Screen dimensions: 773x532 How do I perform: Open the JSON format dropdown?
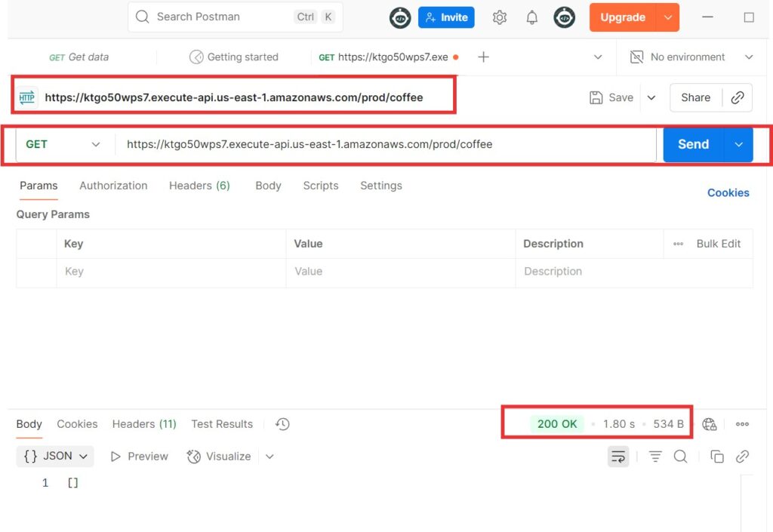click(55, 457)
